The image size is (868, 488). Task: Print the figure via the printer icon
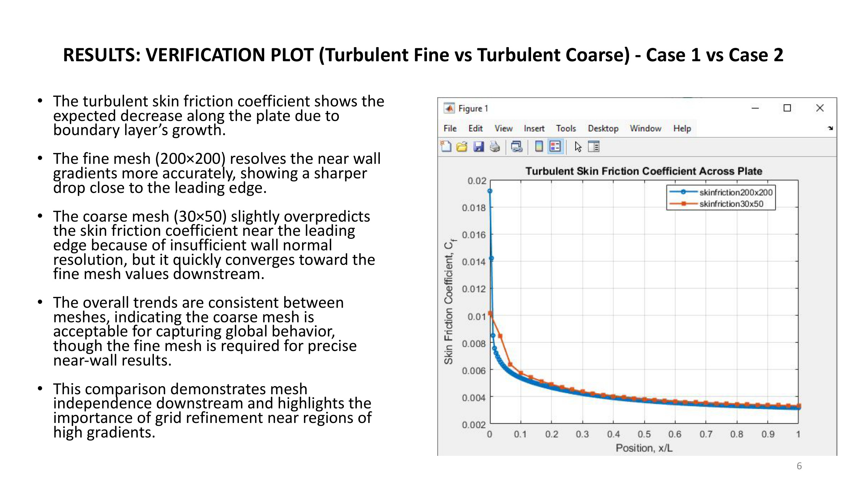pos(495,147)
